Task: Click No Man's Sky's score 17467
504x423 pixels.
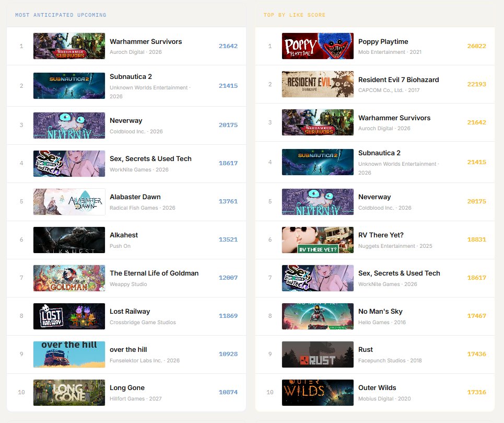Action: (x=476, y=316)
